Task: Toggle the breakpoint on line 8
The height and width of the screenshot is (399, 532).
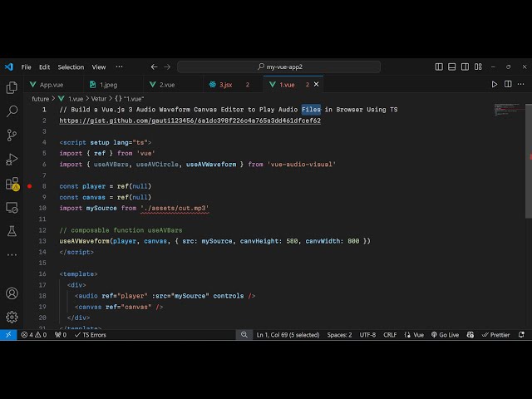Action: click(x=29, y=186)
